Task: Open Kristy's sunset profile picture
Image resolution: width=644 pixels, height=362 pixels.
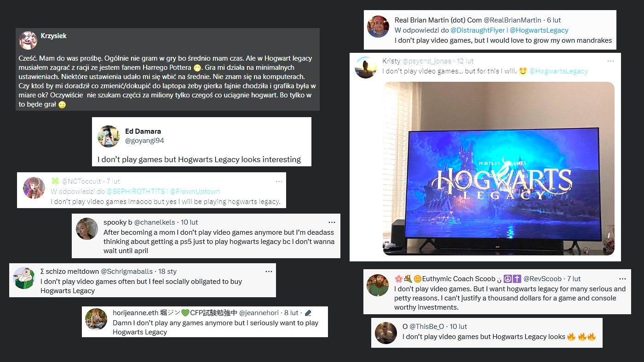Action: (x=366, y=68)
